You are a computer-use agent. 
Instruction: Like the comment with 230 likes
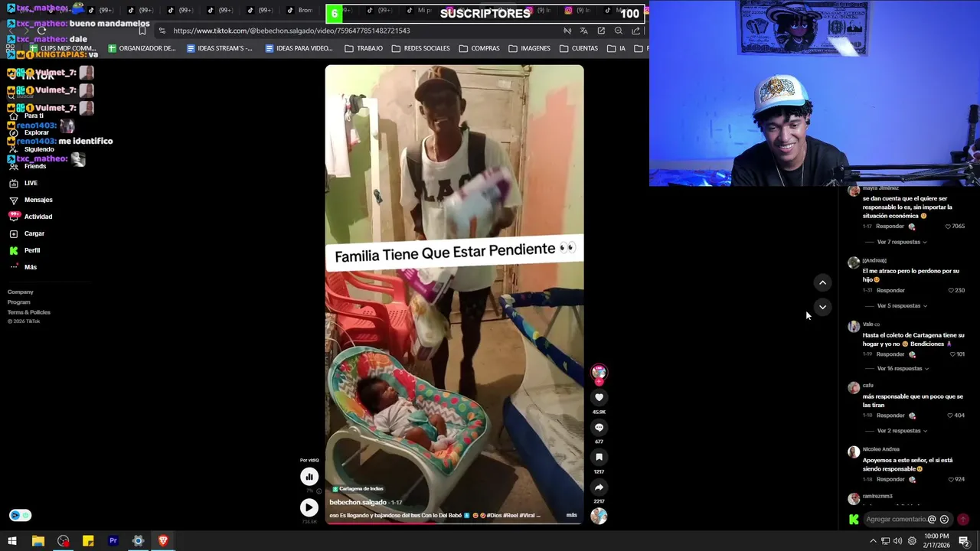(951, 290)
